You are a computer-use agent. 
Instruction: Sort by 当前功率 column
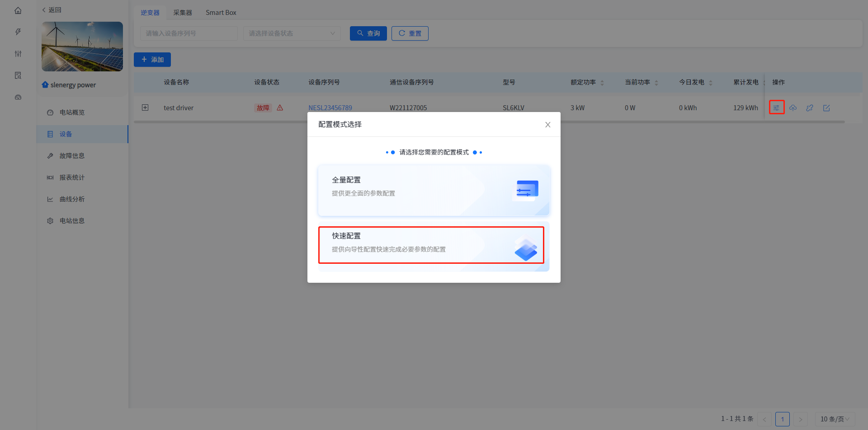tap(656, 83)
